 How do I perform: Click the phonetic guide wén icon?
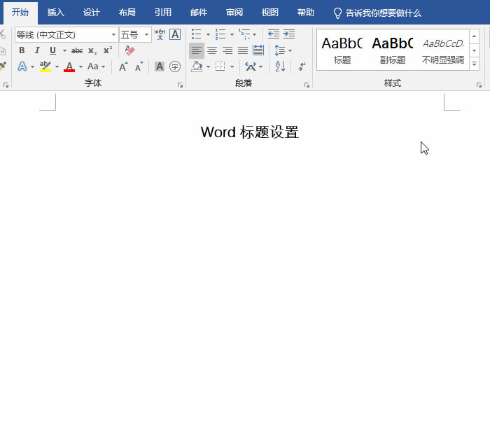[160, 34]
